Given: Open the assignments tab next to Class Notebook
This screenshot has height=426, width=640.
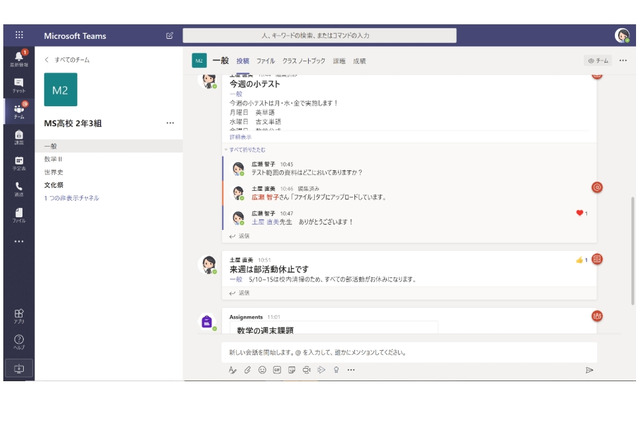Looking at the screenshot, I should (339, 61).
